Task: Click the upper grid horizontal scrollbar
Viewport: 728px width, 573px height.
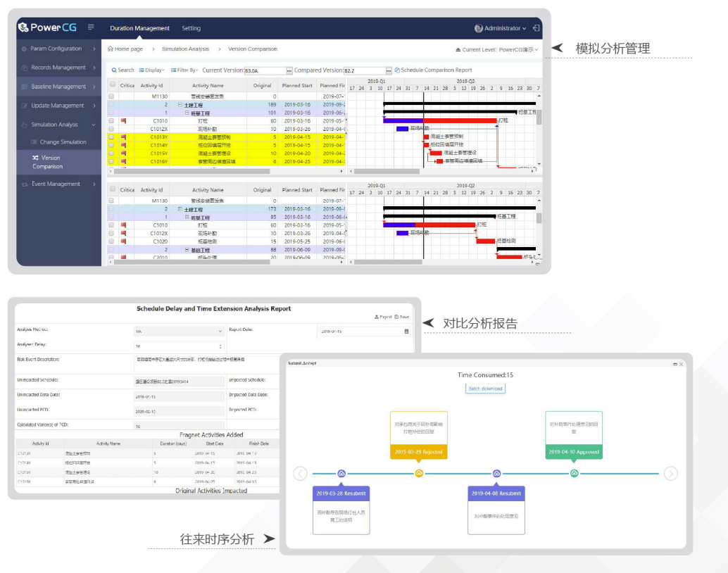Action: tap(192, 171)
